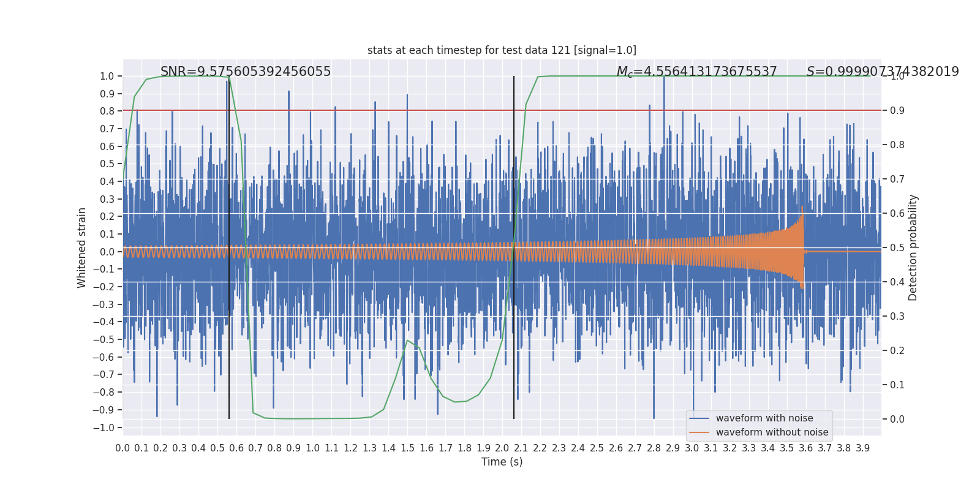Click the 3.0 tick label on the Time axis
This screenshot has width=980, height=490.
692,448
